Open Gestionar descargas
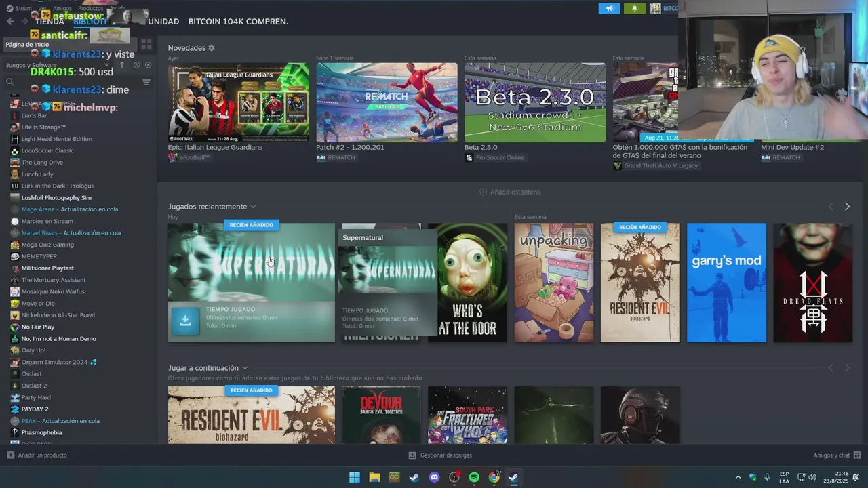868x488 pixels. (x=440, y=455)
